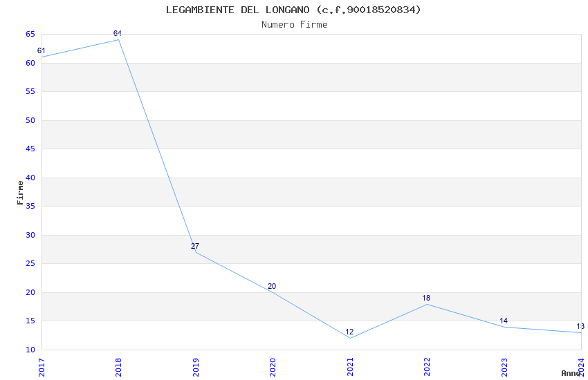Click the 'Anno' x-axis label
The width and height of the screenshot is (588, 380).
[571, 373]
